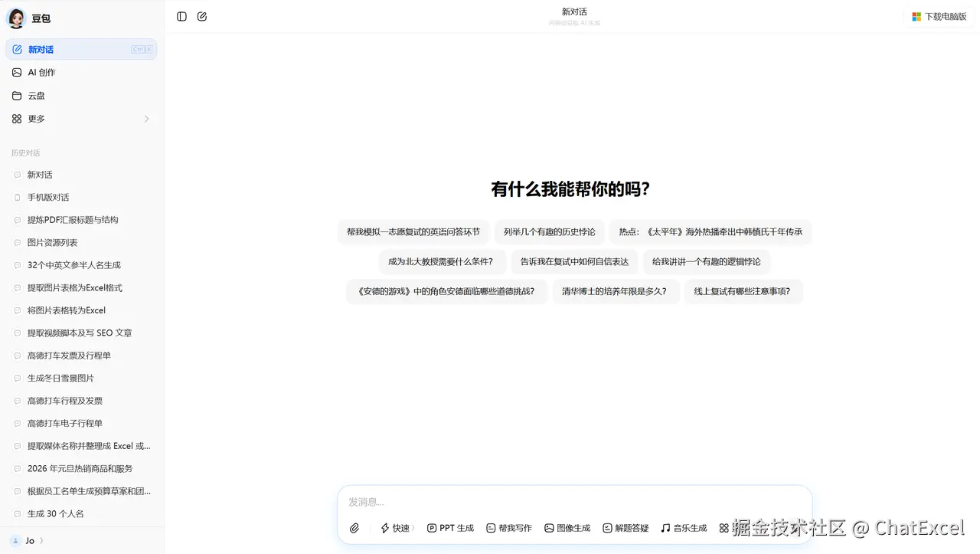Click the new chat pencil icon in top bar
This screenshot has height=554, width=980.
202,16
